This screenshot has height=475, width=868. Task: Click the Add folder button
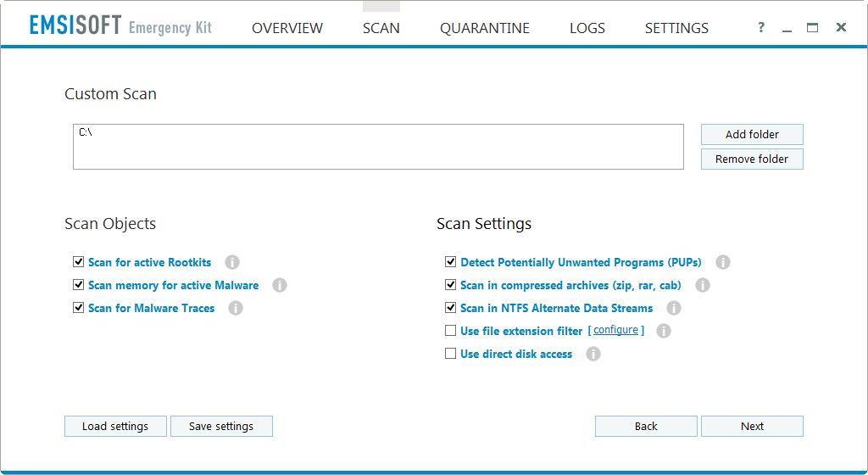(751, 134)
